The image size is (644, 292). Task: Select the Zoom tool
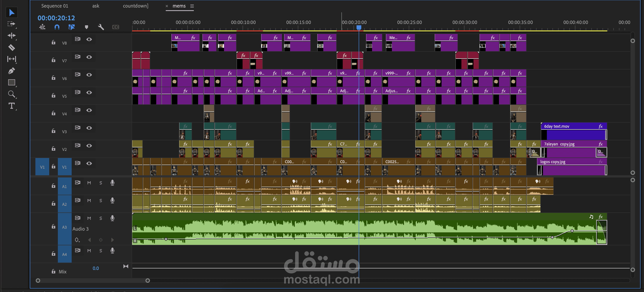(11, 94)
